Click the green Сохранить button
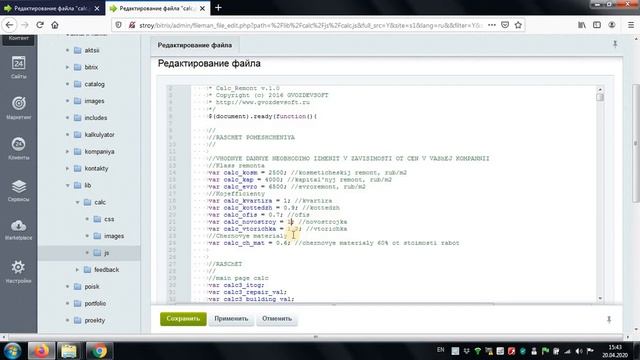The width and height of the screenshot is (640, 360). point(183,319)
